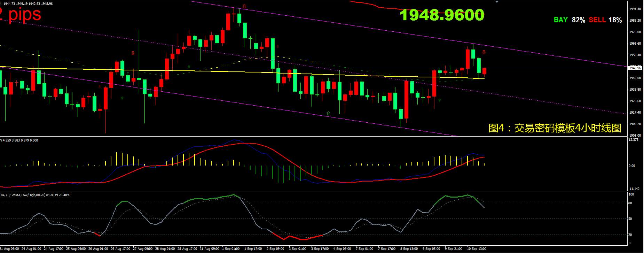
Task: Click the Stochastic scale value 100
Action: tap(631, 194)
